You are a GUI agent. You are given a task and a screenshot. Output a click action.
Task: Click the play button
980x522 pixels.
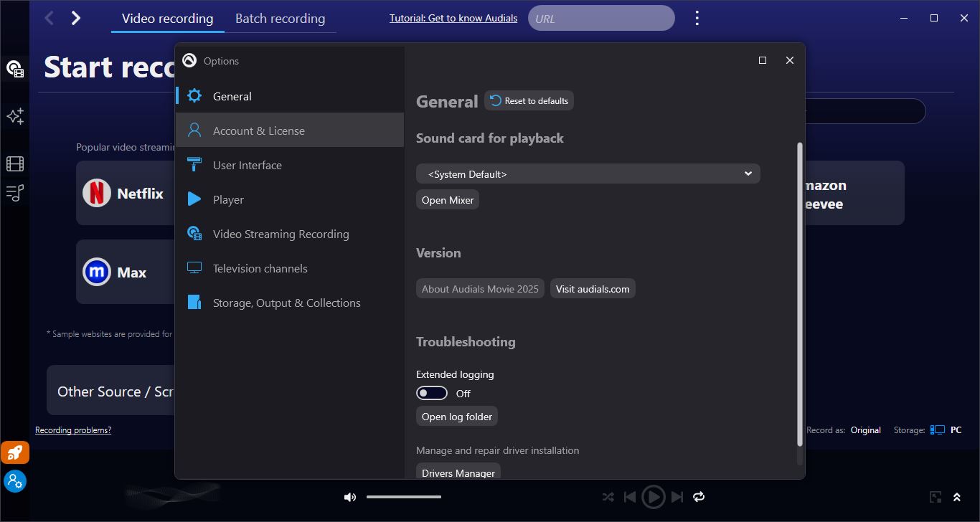coord(653,497)
